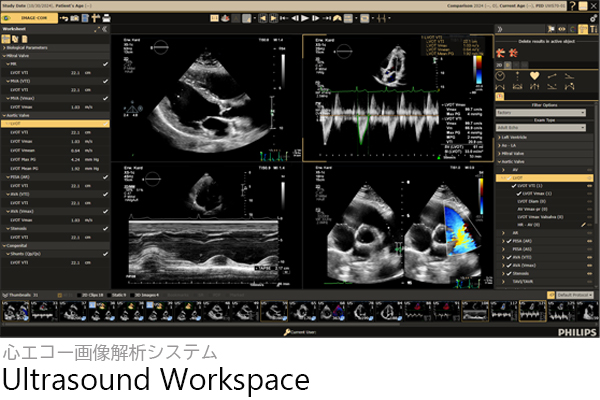
Task: Select the clock time measurement tool
Action: [x=500, y=76]
